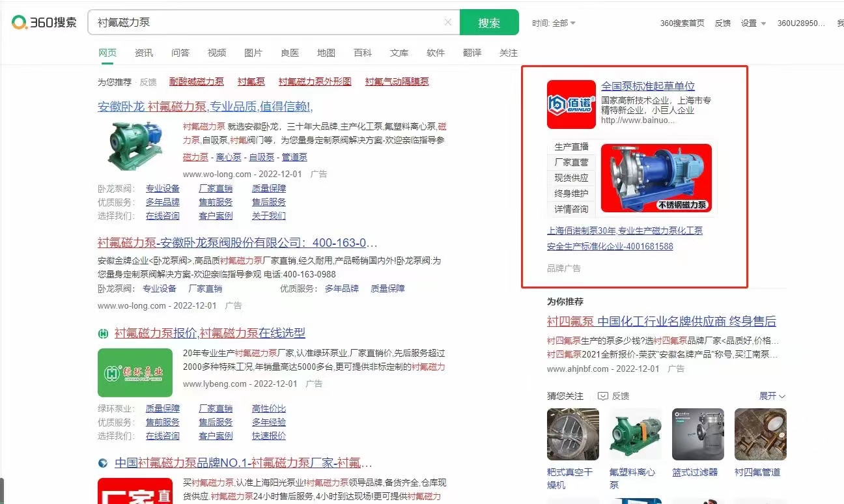Click the 反馈 text beside 为您推荐

(148, 82)
